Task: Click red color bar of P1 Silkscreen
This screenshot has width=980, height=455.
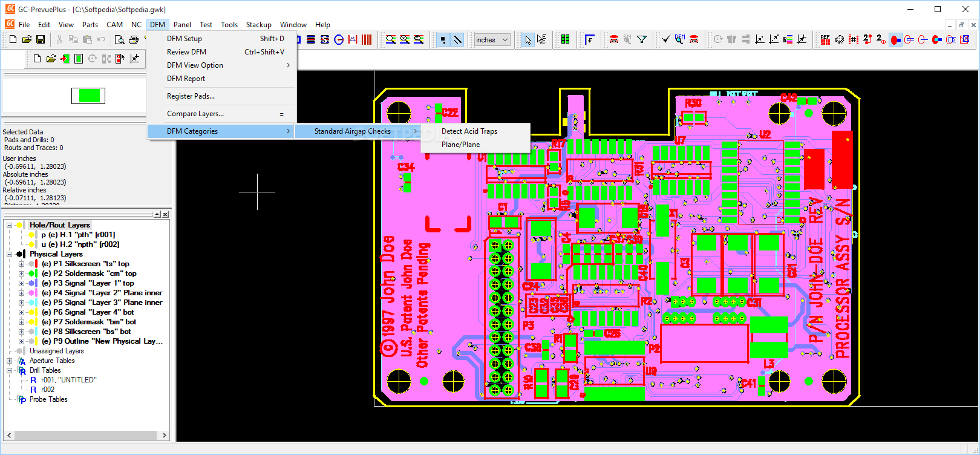Action: point(37,264)
